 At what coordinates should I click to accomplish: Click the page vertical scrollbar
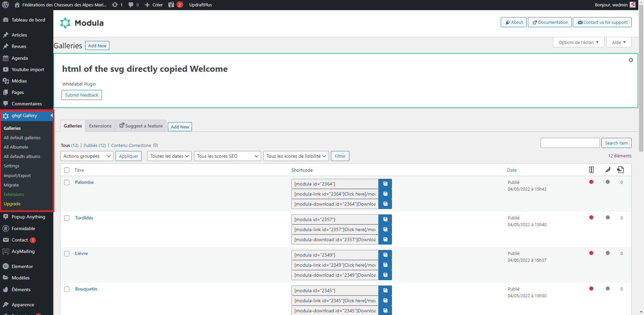coord(641,101)
